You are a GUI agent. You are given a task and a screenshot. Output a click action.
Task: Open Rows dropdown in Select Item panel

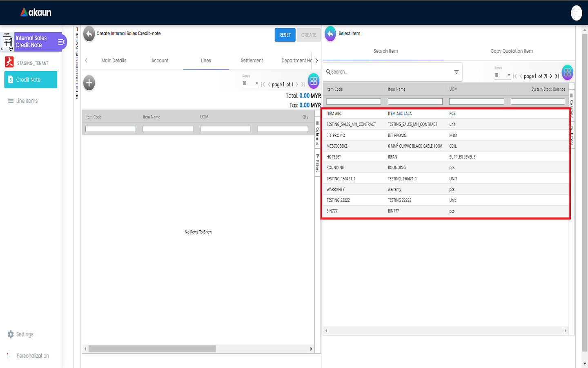(502, 75)
